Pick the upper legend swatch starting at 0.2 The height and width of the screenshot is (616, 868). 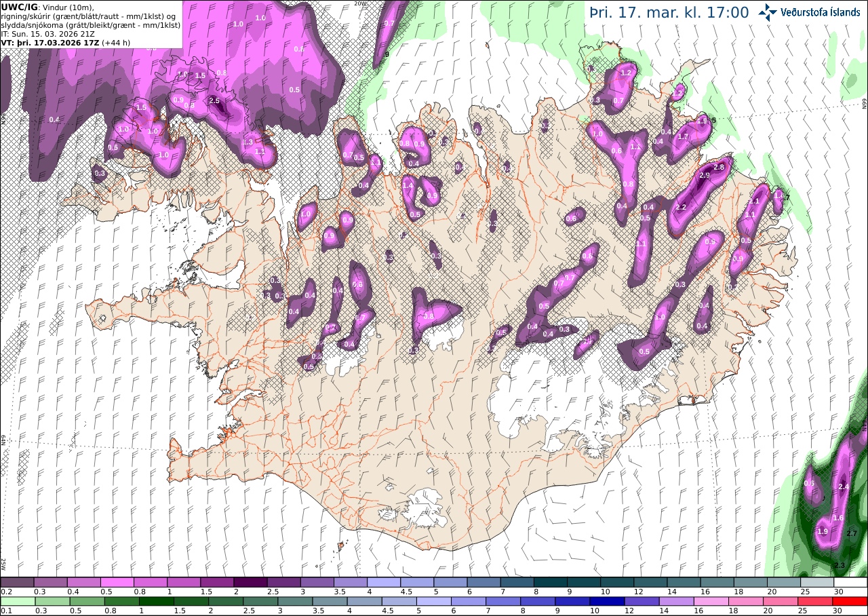(x=17, y=582)
